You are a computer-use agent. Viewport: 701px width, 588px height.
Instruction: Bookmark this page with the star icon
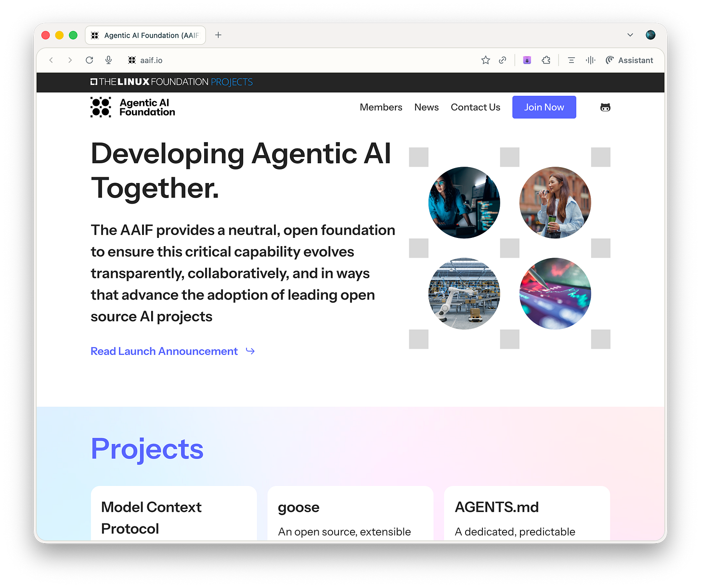485,60
